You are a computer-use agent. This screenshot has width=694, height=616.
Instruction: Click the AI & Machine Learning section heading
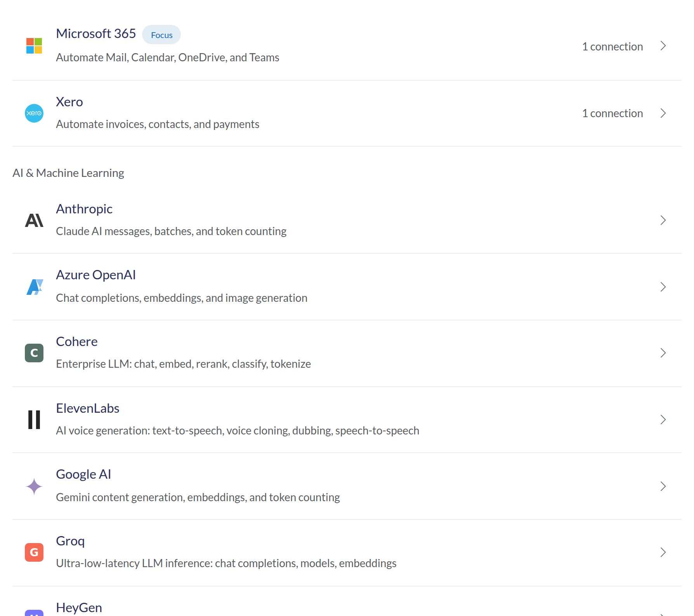(x=68, y=173)
